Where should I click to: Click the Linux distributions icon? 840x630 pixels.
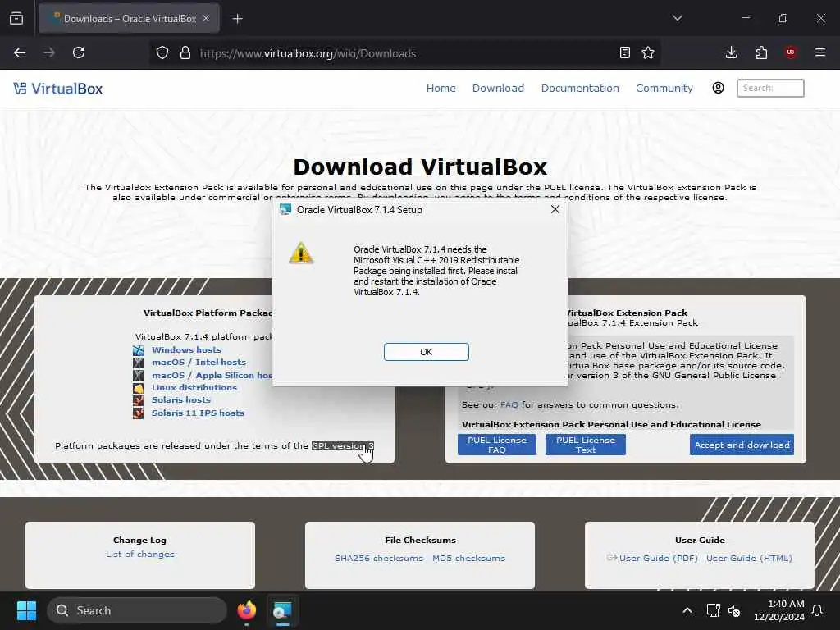point(138,388)
